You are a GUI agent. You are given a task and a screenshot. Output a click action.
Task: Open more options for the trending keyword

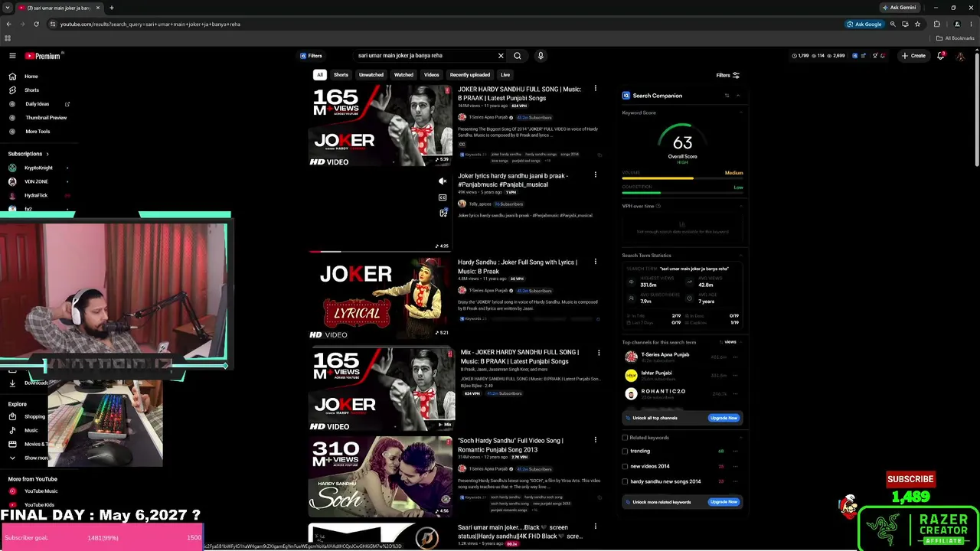click(x=736, y=452)
